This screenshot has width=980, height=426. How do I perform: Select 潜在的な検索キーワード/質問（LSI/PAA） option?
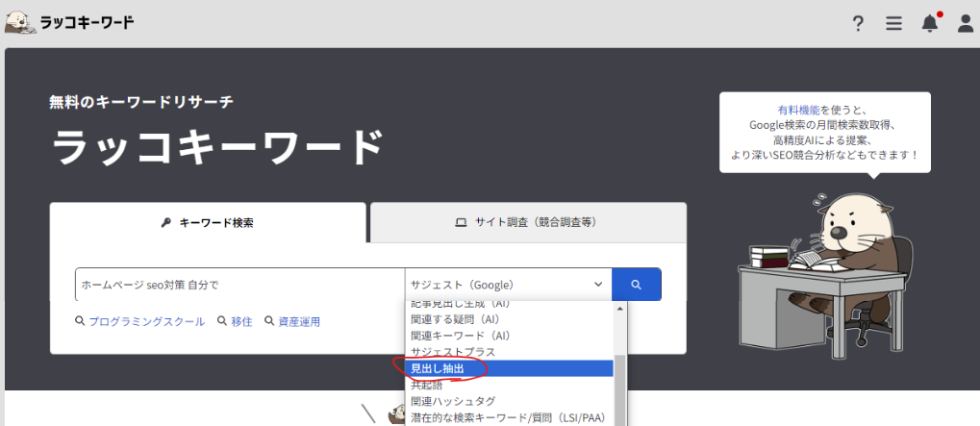[x=508, y=417]
